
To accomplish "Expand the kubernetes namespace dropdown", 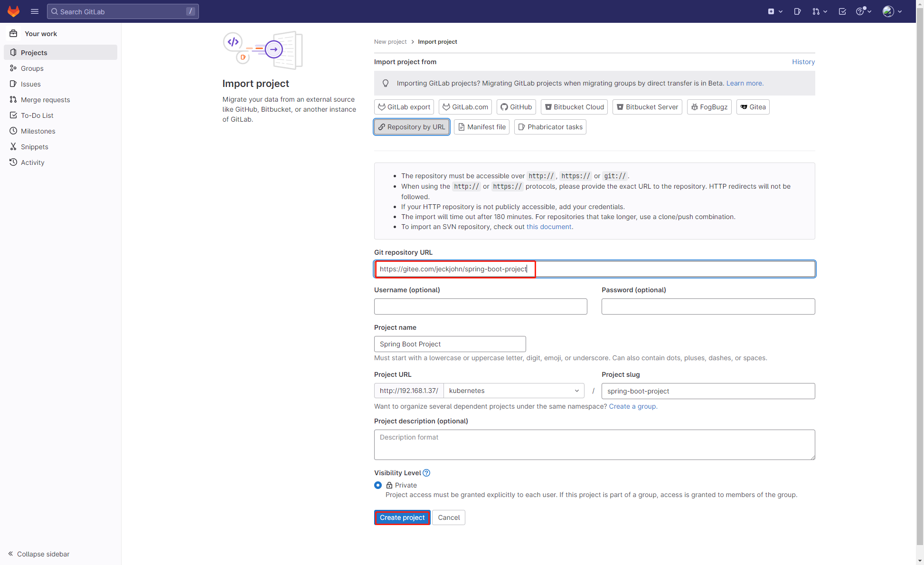I will [514, 391].
